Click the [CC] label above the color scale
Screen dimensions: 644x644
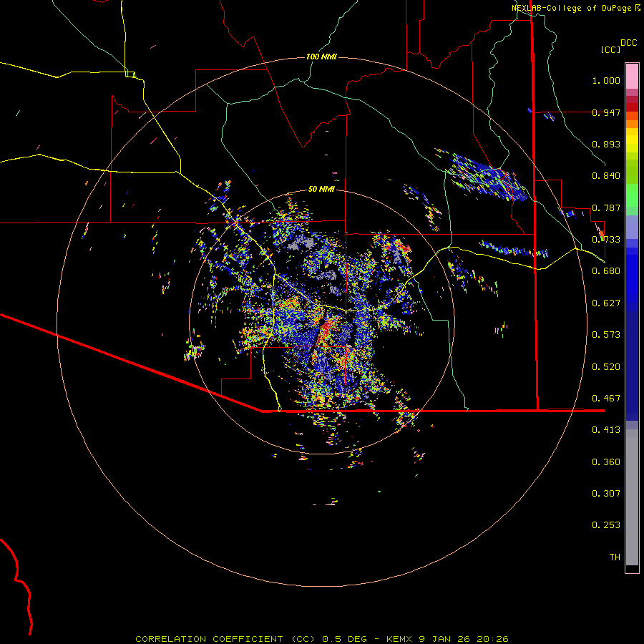pos(610,49)
